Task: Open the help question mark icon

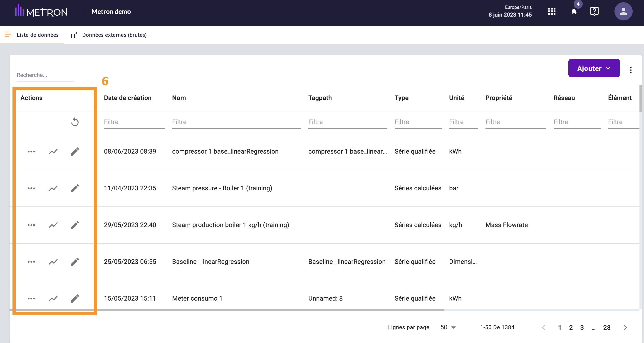Action: tap(594, 12)
